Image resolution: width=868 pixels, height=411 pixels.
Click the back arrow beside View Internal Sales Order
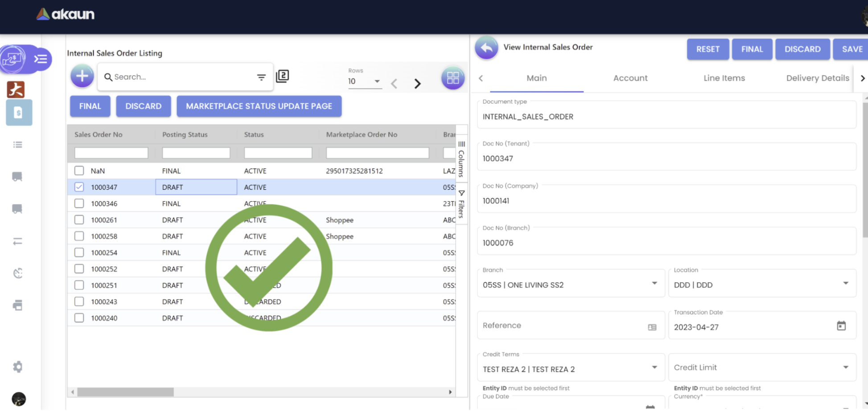coord(486,48)
